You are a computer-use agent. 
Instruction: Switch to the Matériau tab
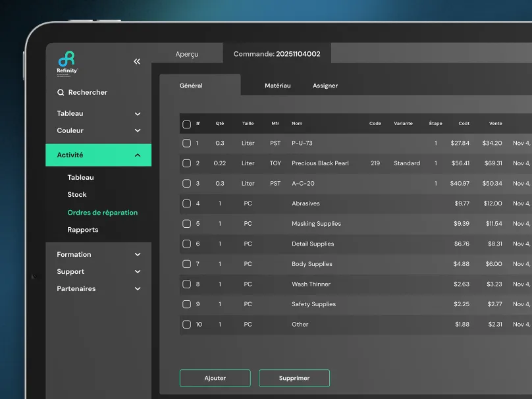click(277, 86)
